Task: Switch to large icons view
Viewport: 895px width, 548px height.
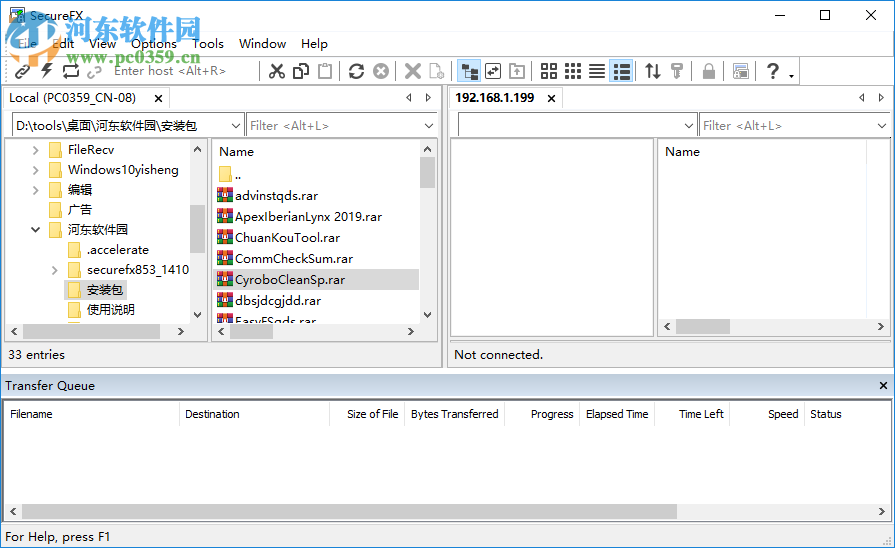Action: 549,71
